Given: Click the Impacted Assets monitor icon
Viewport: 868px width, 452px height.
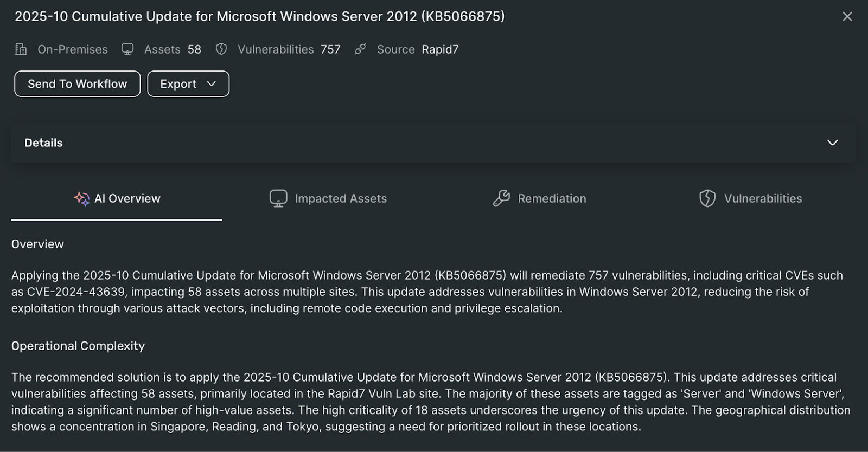Looking at the screenshot, I should tap(278, 198).
